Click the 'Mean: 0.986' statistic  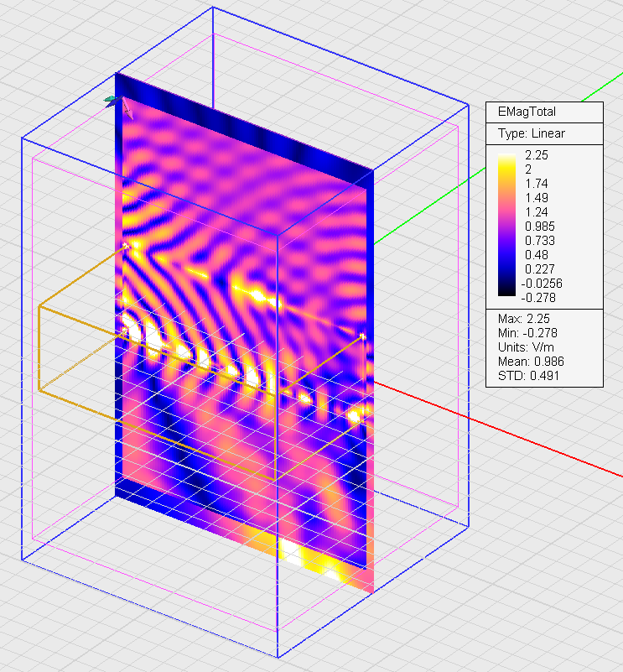tap(531, 362)
